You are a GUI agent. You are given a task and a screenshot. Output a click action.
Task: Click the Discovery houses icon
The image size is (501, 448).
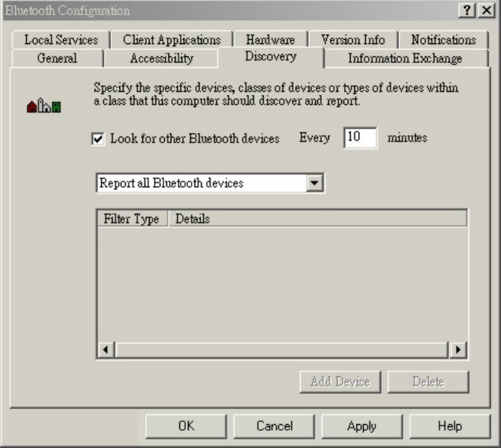44,105
